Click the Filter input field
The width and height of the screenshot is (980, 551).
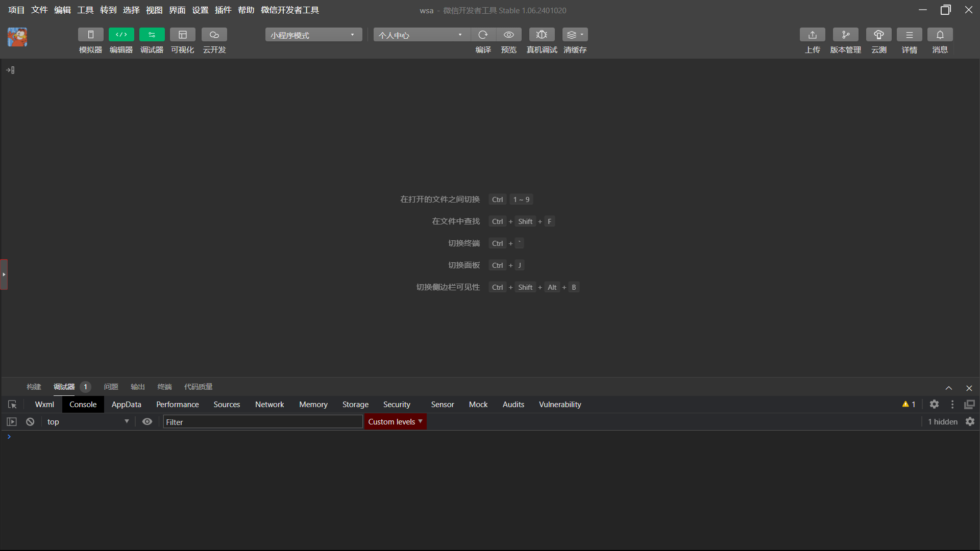coord(262,422)
